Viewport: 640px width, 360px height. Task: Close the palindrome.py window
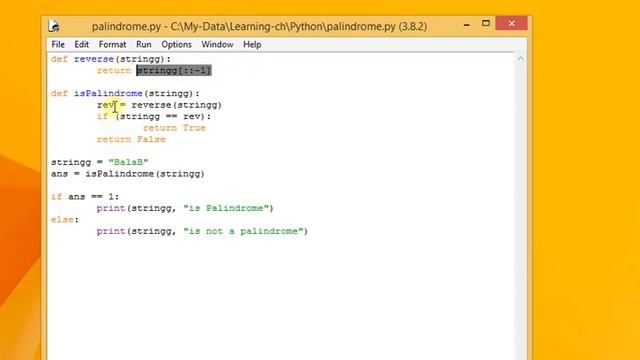511,23
